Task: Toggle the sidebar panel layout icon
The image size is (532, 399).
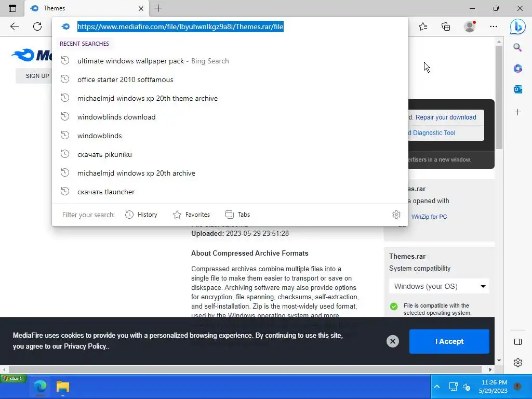Action: click(518, 342)
